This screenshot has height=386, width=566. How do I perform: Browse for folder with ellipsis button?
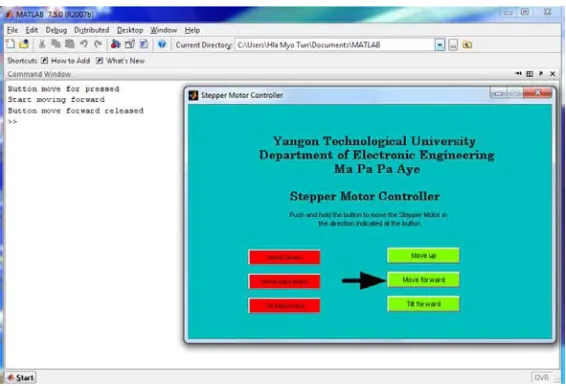tap(453, 45)
